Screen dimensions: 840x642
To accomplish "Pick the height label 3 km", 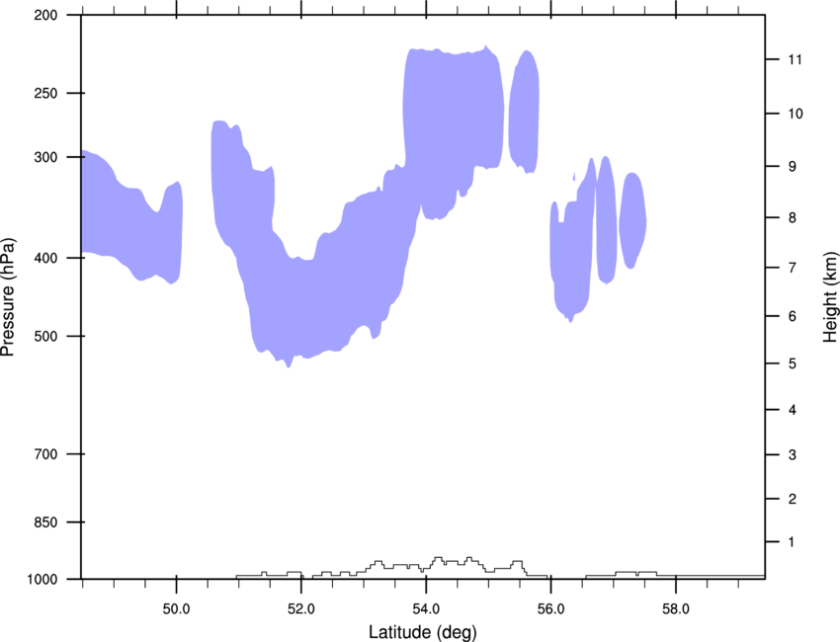I will coord(792,455).
